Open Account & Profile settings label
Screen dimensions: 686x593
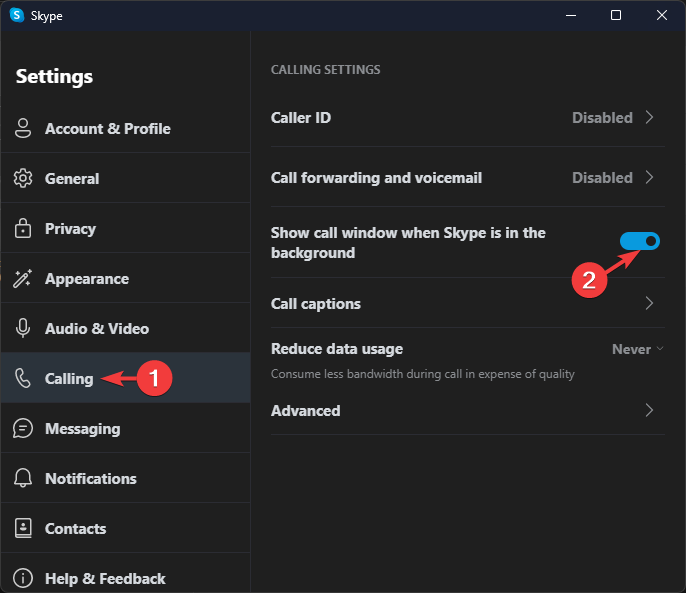click(108, 129)
